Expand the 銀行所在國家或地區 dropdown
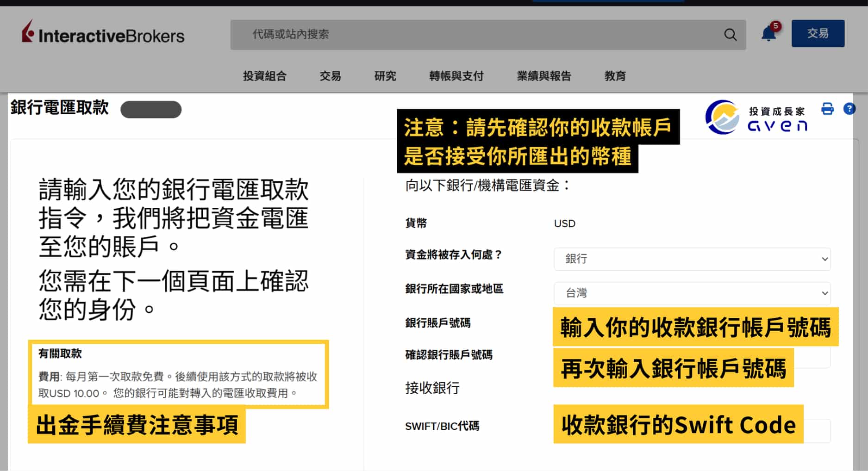This screenshot has width=868, height=471. point(692,293)
